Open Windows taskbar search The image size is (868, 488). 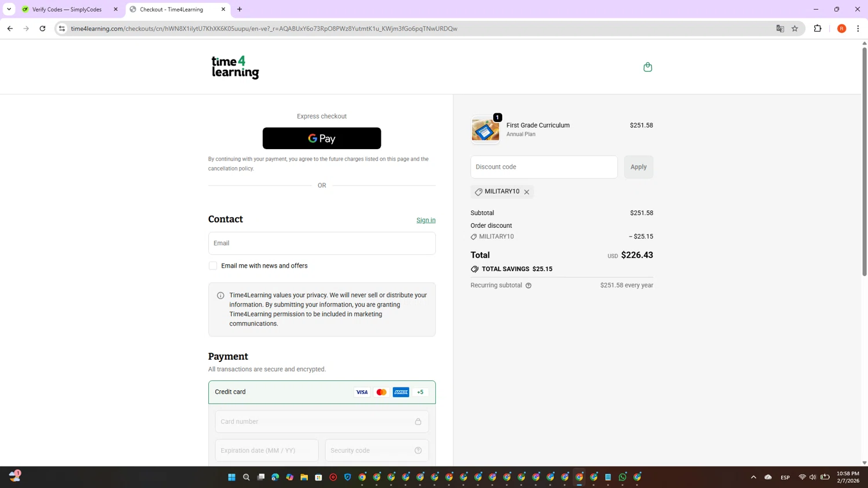pyautogui.click(x=246, y=477)
